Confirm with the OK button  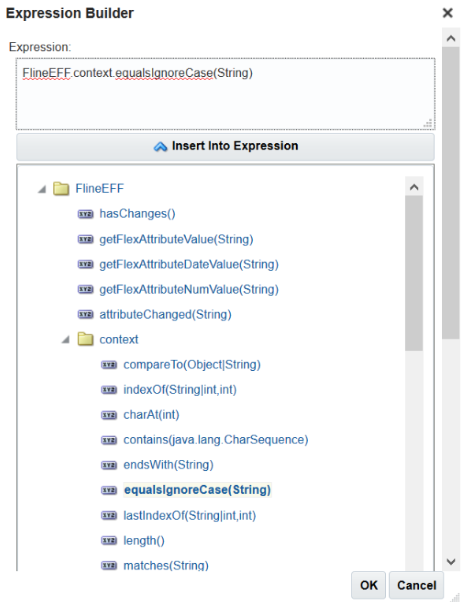point(368,585)
